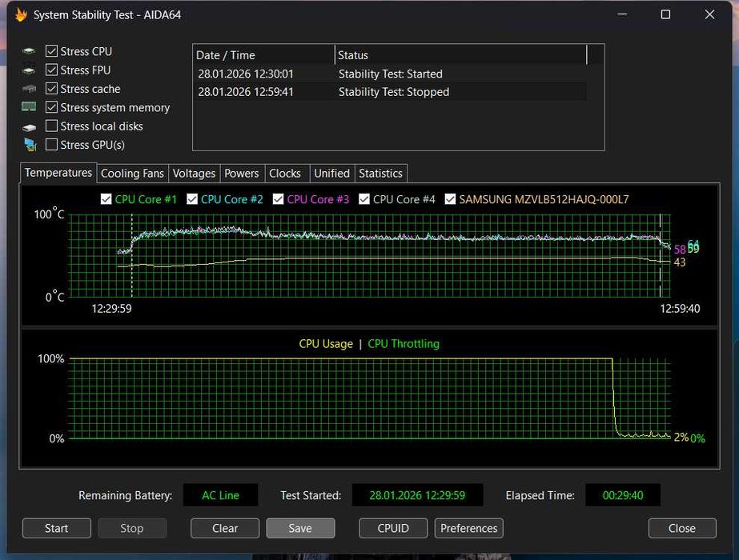The width and height of the screenshot is (739, 560).
Task: Toggle CPU Core #2 graph checkbox
Action: pyautogui.click(x=192, y=199)
